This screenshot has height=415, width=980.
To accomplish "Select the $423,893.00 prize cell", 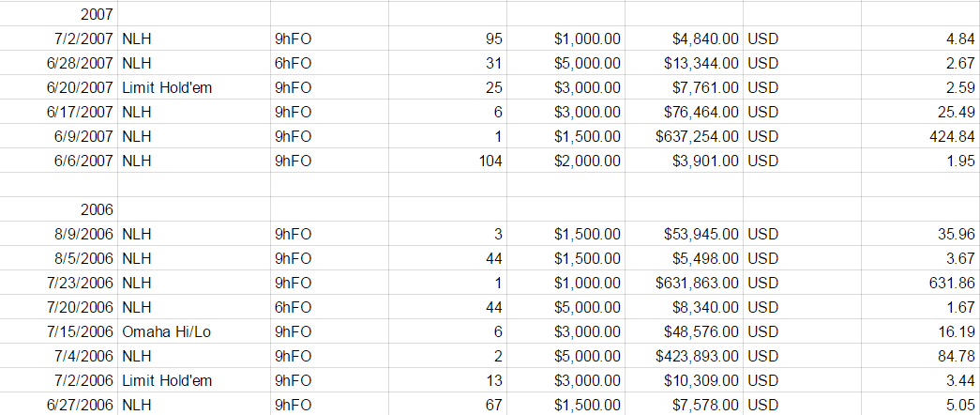I will pyautogui.click(x=684, y=356).
